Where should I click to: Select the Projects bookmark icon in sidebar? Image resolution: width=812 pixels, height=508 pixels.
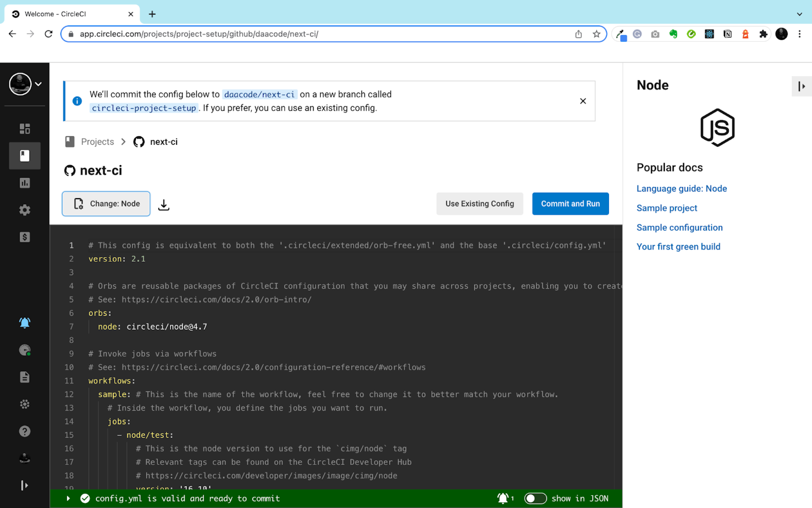pyautogui.click(x=25, y=156)
